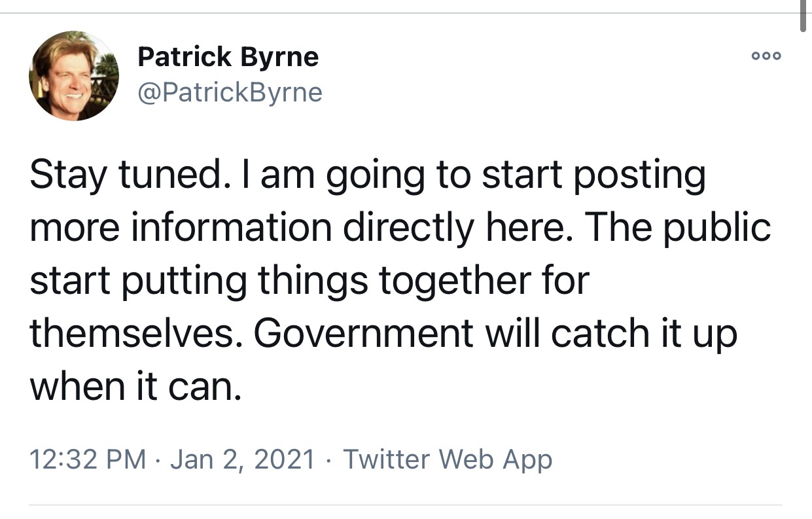This screenshot has height=519, width=812.
Task: Click the scrollbar at the top right
Action: coord(803,16)
